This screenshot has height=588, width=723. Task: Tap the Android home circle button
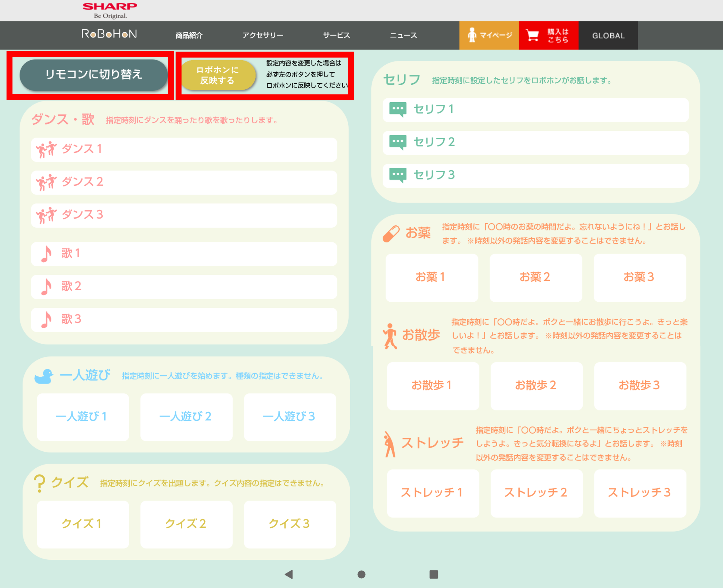361,574
